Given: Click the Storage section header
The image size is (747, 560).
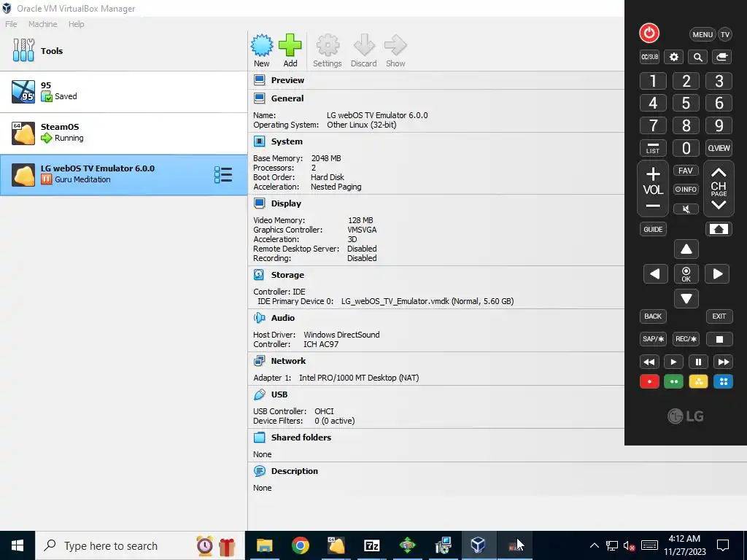Looking at the screenshot, I should point(287,275).
